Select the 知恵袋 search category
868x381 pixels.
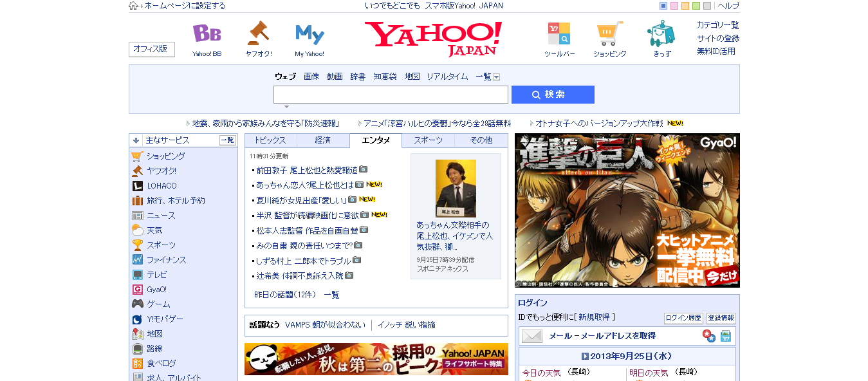pos(385,77)
